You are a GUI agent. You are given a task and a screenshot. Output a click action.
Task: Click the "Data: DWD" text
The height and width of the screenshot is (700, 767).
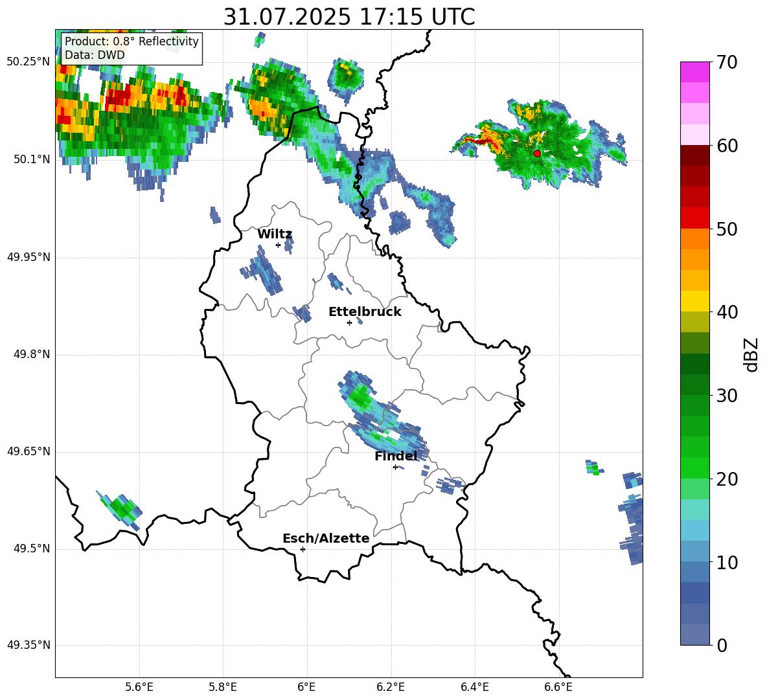point(95,55)
